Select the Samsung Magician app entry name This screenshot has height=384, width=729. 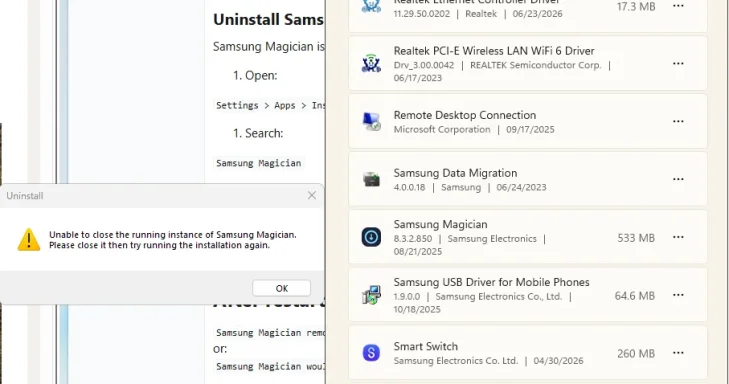click(x=440, y=225)
